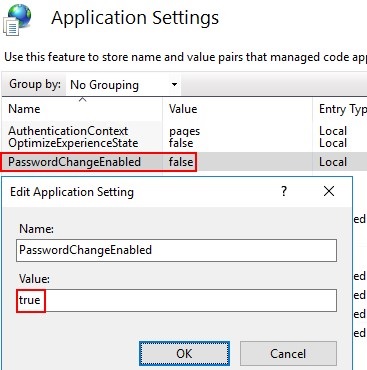The image size is (367, 370).
Task: Cancel the Edit Application Setting dialog
Action: pyautogui.click(x=288, y=353)
